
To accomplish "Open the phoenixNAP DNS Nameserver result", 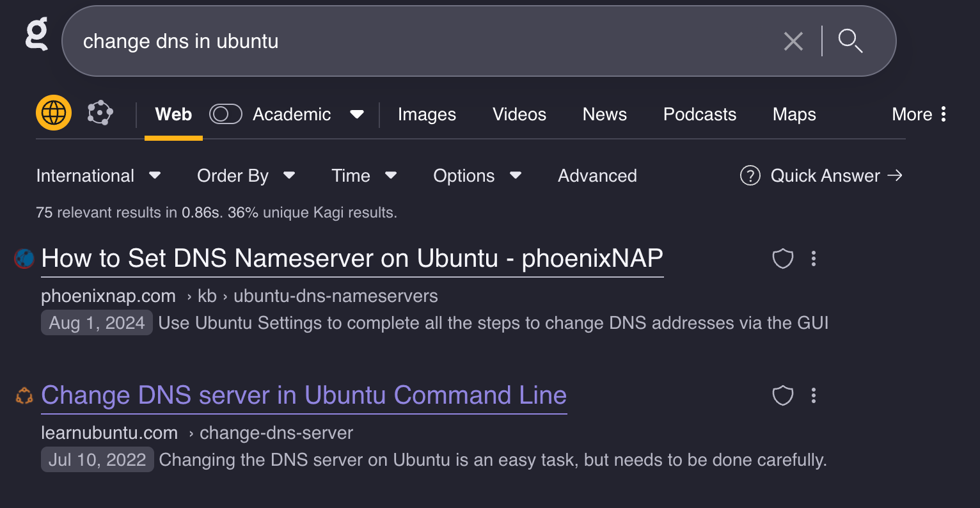I will pos(352,259).
